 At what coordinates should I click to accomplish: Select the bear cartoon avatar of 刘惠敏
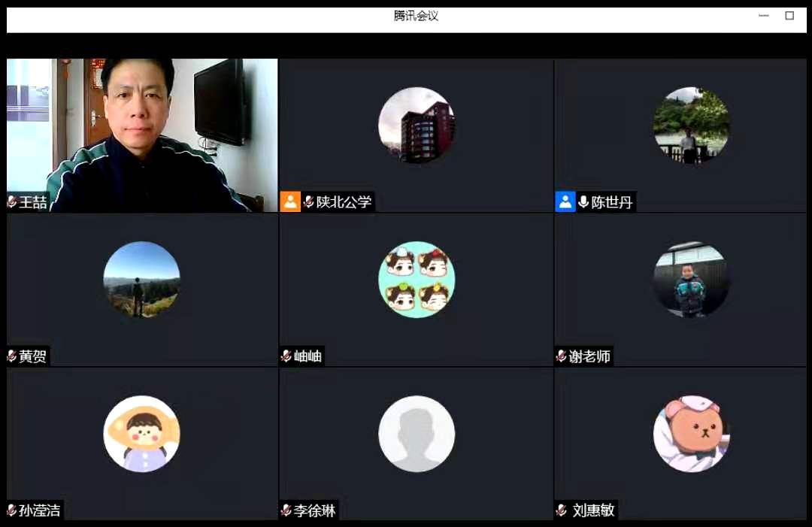692,434
